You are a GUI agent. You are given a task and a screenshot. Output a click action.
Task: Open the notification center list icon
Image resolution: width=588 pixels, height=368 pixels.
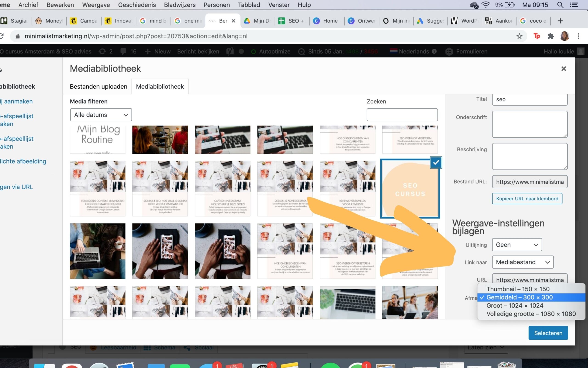coord(574,5)
